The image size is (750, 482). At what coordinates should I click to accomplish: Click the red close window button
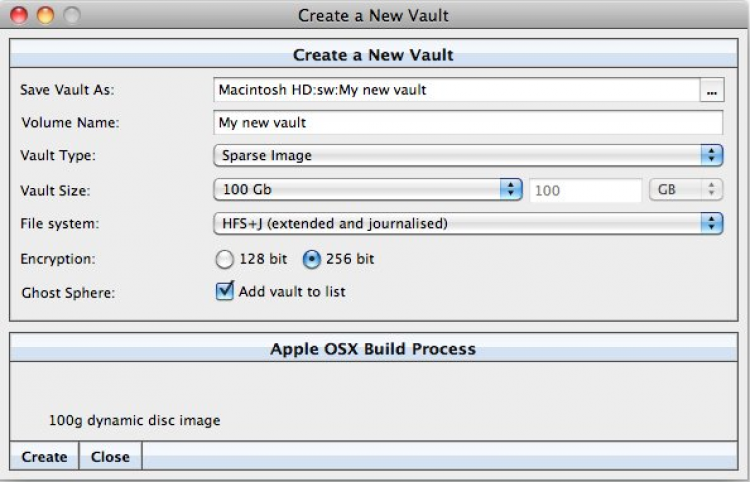click(21, 16)
